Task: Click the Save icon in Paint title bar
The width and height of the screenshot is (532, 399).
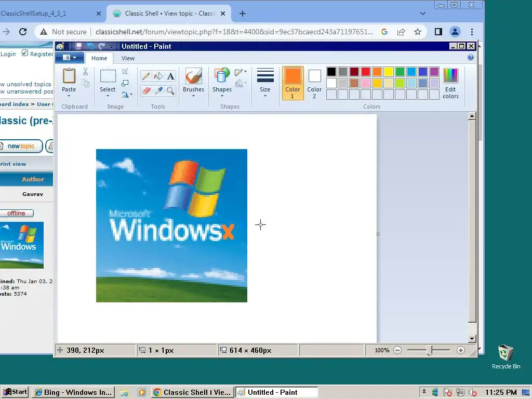Action: (78, 46)
